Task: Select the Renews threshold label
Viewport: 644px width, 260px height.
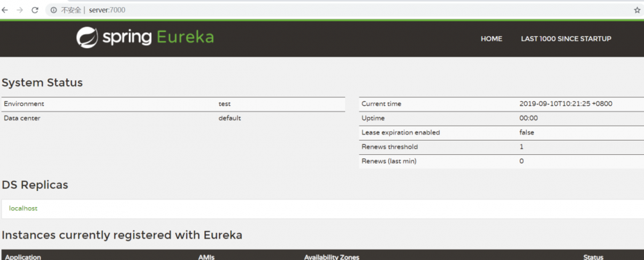Action: (390, 147)
